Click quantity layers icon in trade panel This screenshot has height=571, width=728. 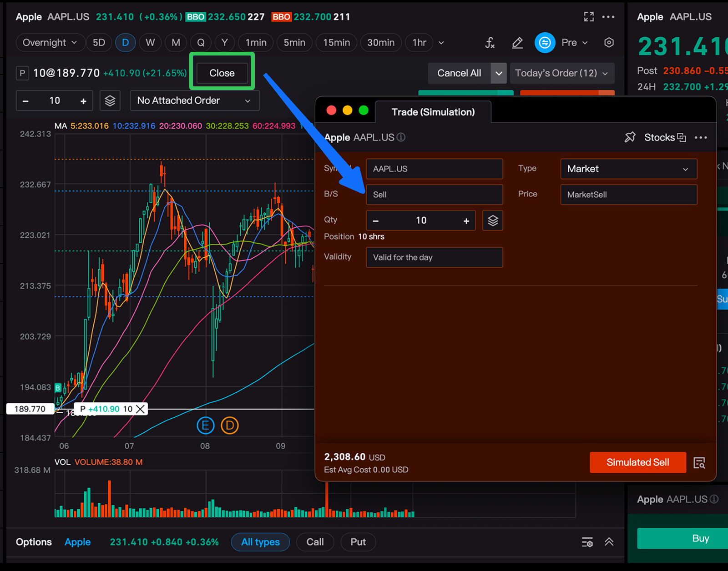493,220
